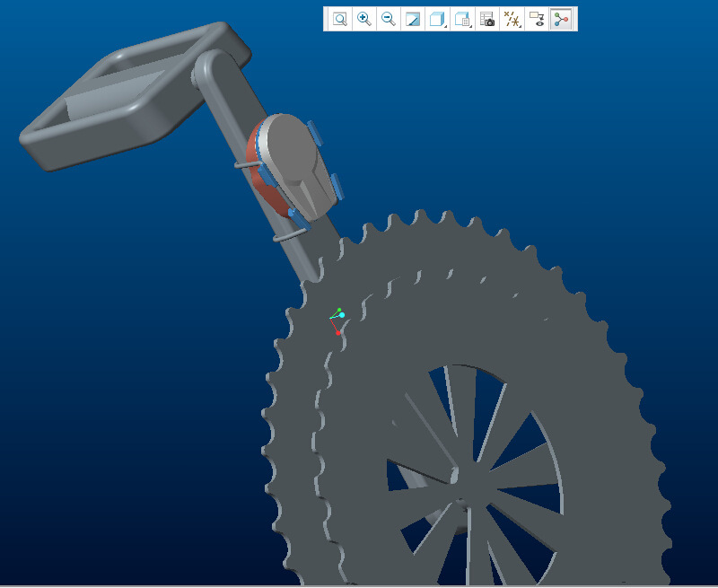Viewport: 718px width, 588px height.
Task: Activate the Zoom In magnifier tool
Action: point(364,19)
